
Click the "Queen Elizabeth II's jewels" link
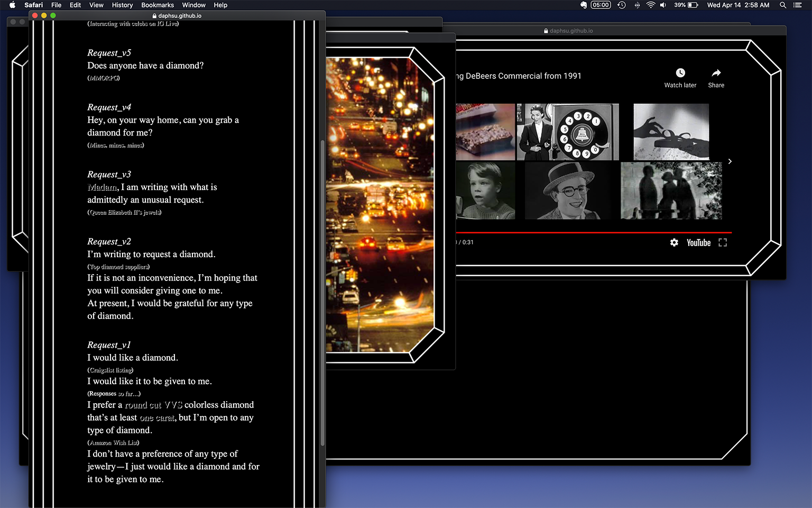[x=124, y=212]
